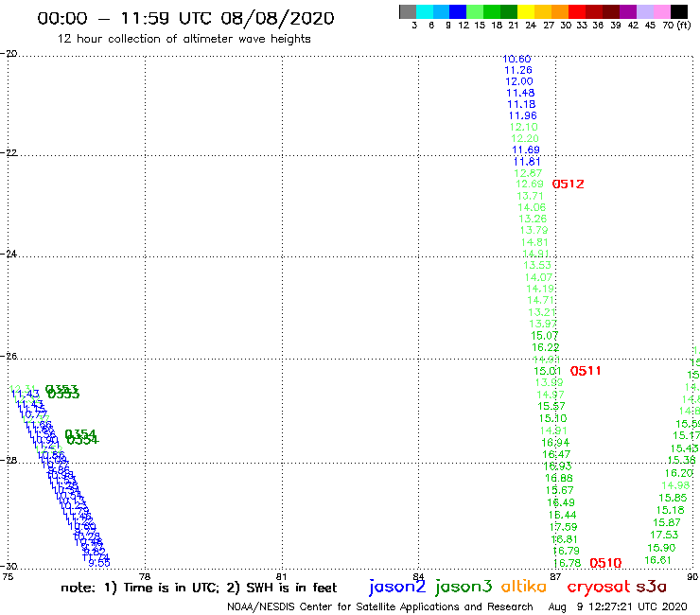Viewport: 700px width, 615px height.
Task: Click the dark blue legend swatch
Action: pyautogui.click(x=458, y=11)
